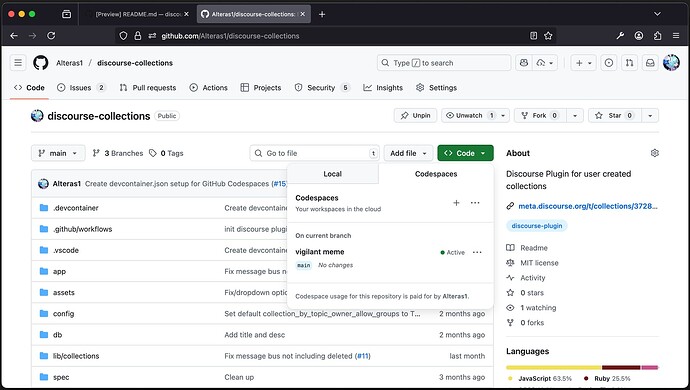Open the lib/collections folder
Image resolution: width=690 pixels, height=390 pixels.
(x=76, y=356)
